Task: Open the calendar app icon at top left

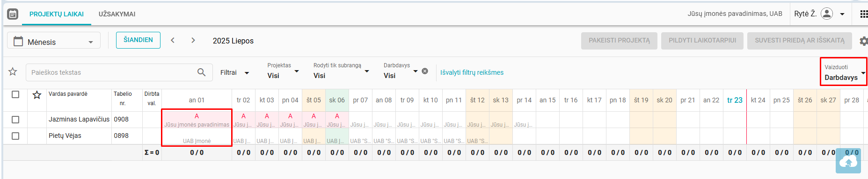Action: click(x=13, y=14)
